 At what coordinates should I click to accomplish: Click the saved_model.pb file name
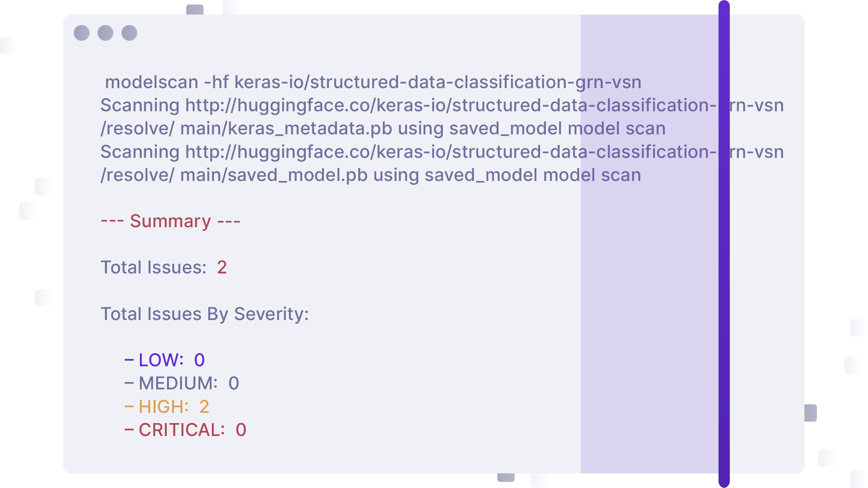[298, 176]
